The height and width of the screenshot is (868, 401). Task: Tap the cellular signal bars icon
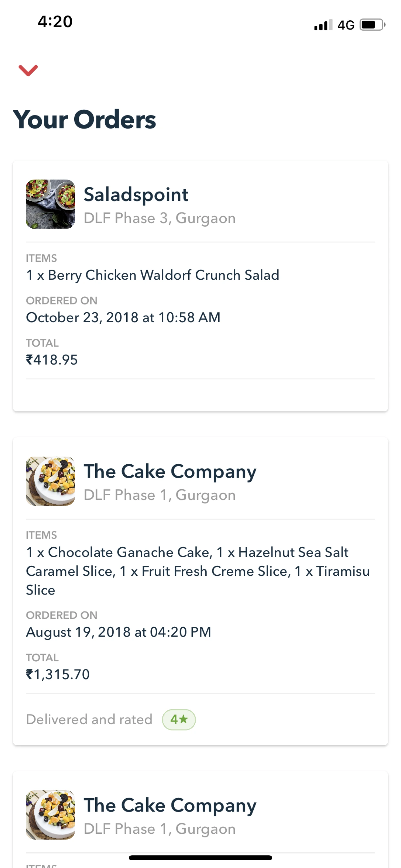[x=323, y=25]
